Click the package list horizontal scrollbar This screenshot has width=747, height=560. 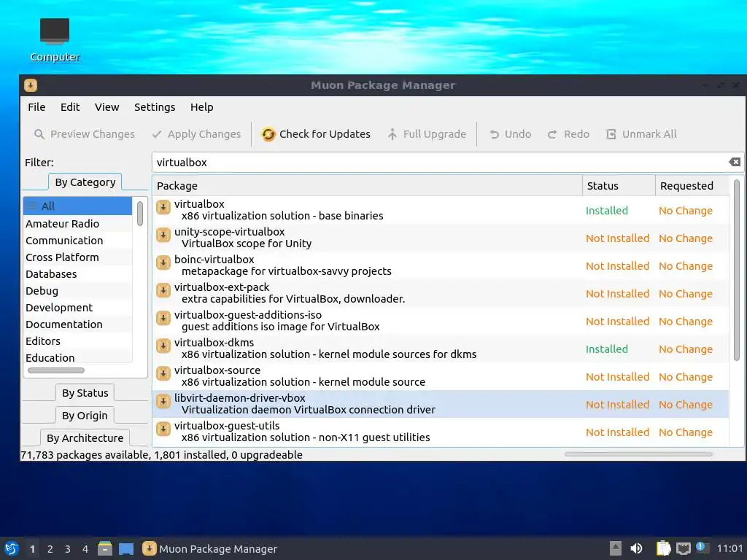(638, 454)
